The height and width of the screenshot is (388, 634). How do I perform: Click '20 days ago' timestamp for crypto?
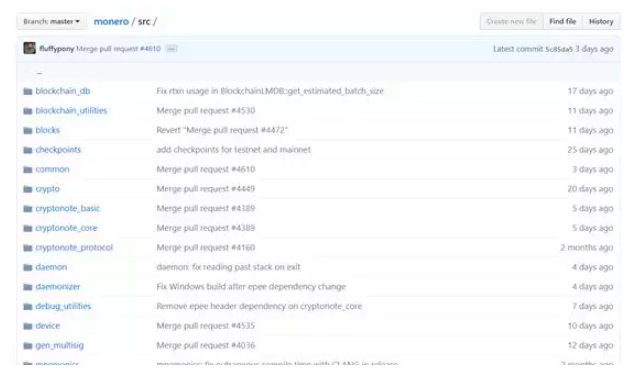[x=590, y=189]
